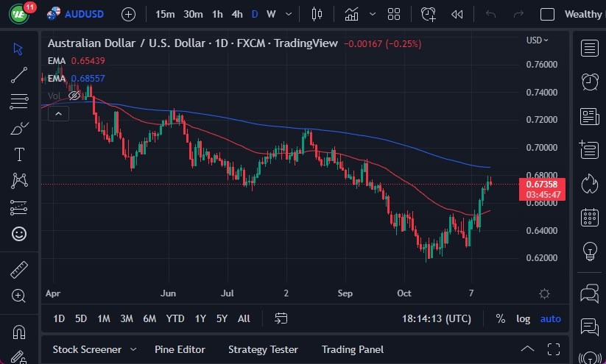Open the calendar panel in right sidebar

tap(589, 217)
